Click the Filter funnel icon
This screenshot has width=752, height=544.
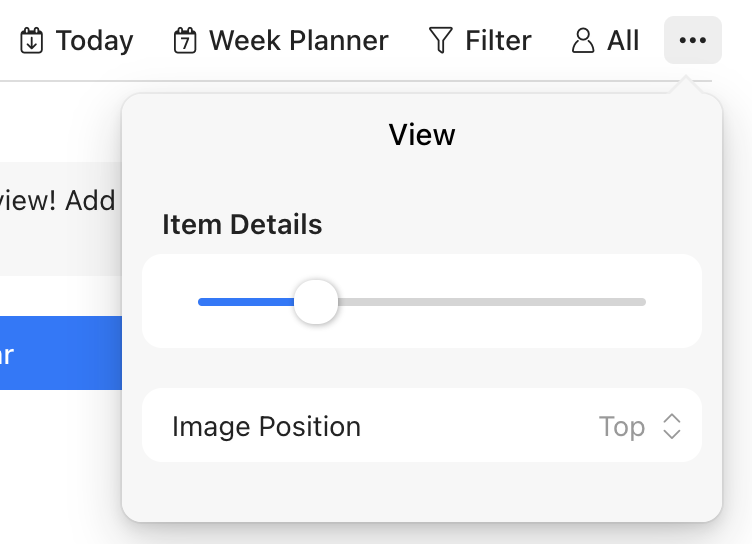click(x=440, y=41)
